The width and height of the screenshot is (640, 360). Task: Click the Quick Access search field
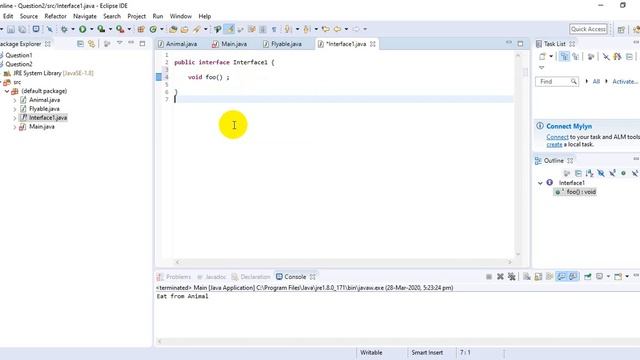588,29
